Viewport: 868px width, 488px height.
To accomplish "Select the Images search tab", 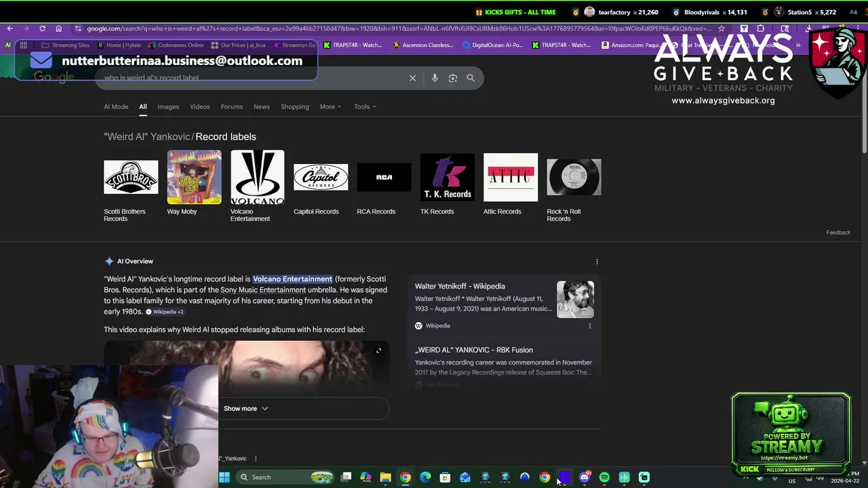I will click(168, 107).
